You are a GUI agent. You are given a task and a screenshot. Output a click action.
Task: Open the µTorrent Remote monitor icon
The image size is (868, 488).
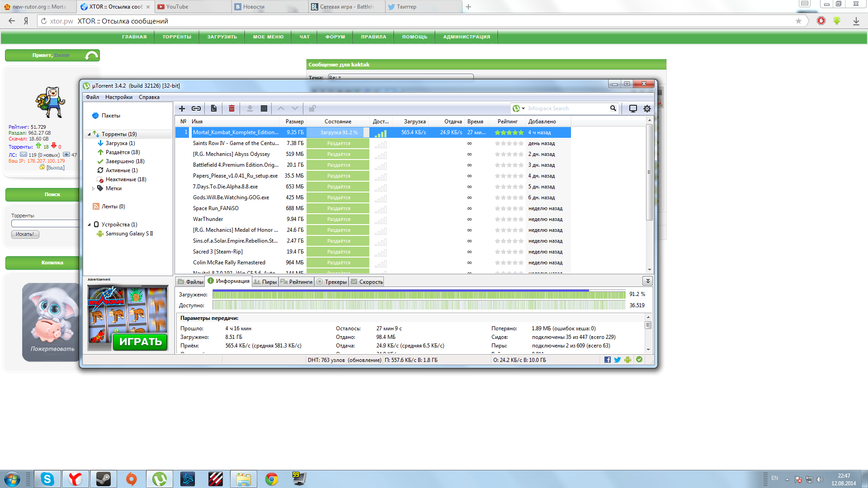[x=633, y=108]
